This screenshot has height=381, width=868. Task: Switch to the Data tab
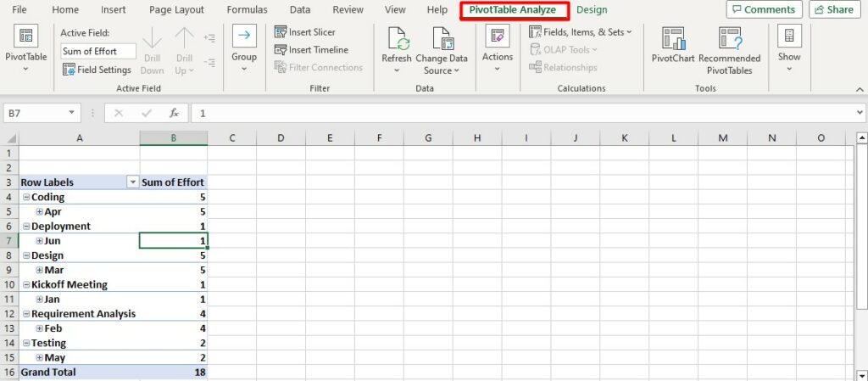[300, 9]
